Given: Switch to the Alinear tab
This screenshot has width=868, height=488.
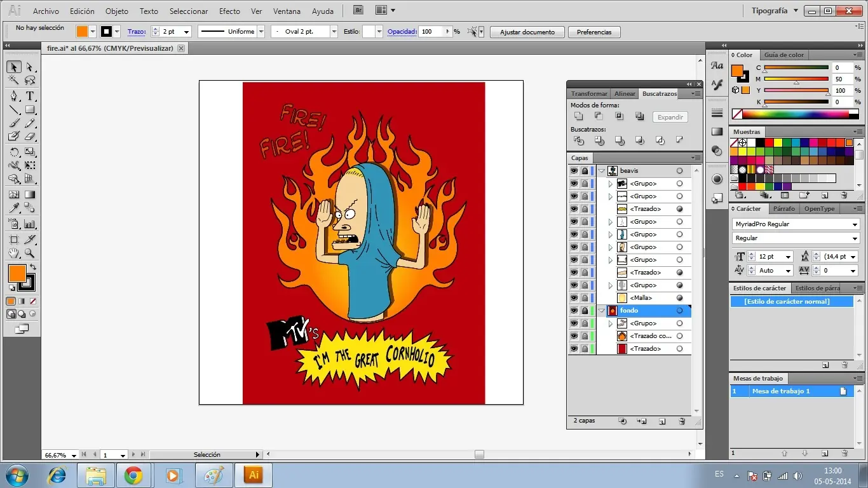Looking at the screenshot, I should click(x=625, y=94).
